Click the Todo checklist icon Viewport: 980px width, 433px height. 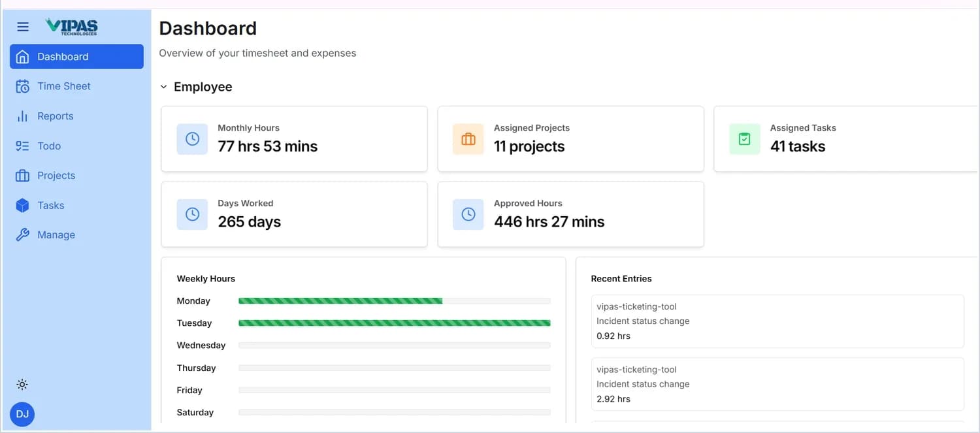click(22, 146)
